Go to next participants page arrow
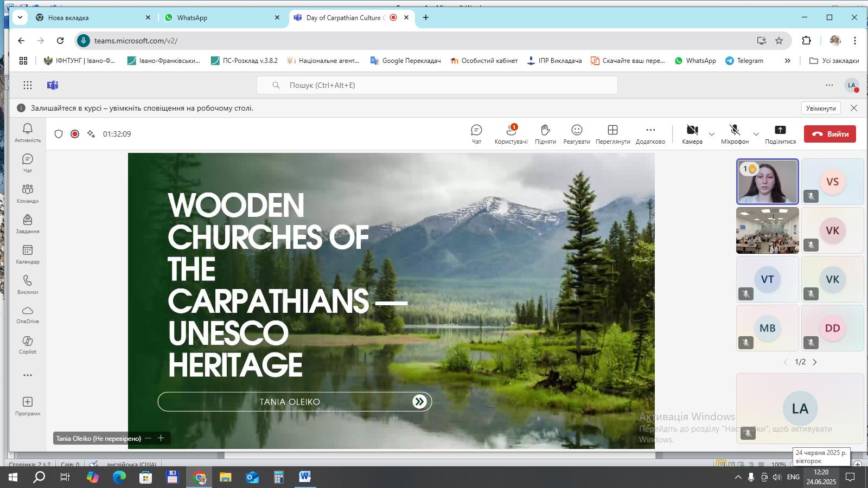The image size is (868, 488). click(x=814, y=362)
